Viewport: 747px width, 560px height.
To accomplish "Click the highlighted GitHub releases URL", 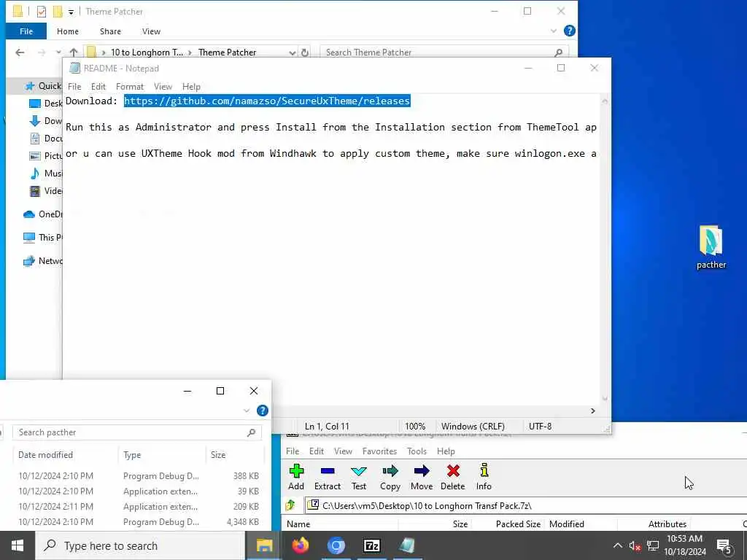I will [267, 101].
